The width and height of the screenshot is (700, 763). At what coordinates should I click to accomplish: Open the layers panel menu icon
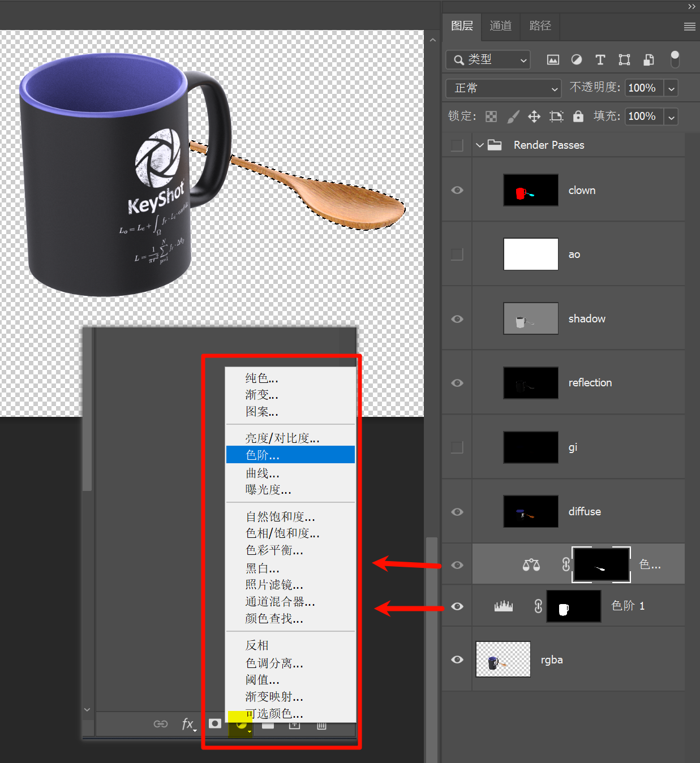point(689,27)
